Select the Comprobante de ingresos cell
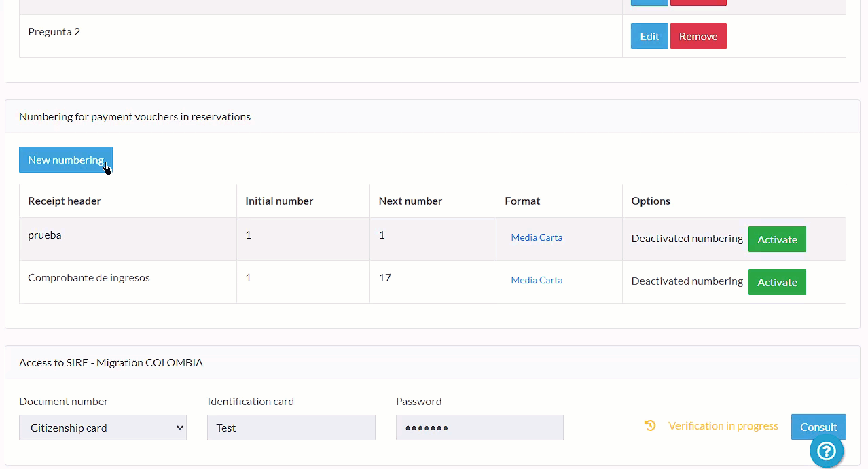This screenshot has width=868, height=469. pyautogui.click(x=88, y=278)
